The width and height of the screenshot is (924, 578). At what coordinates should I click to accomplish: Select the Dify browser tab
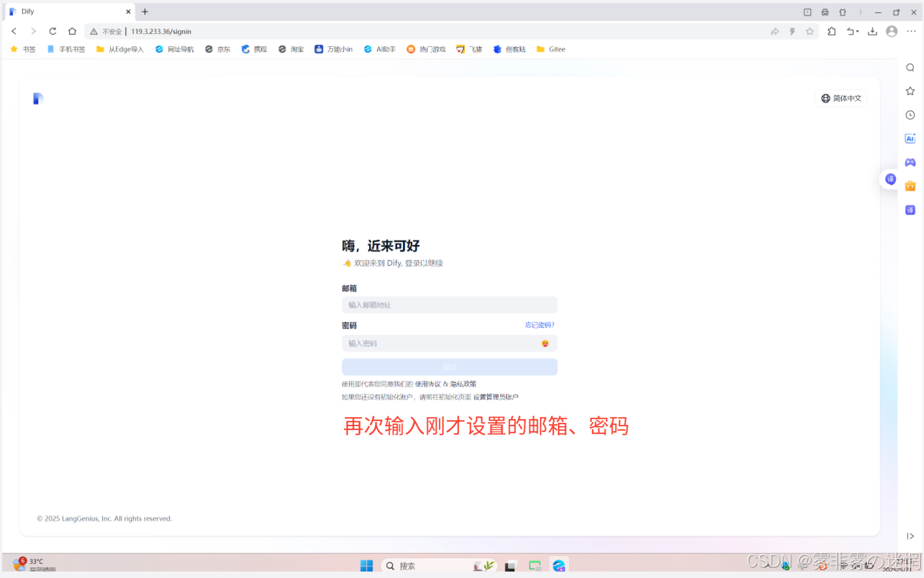pyautogui.click(x=70, y=12)
